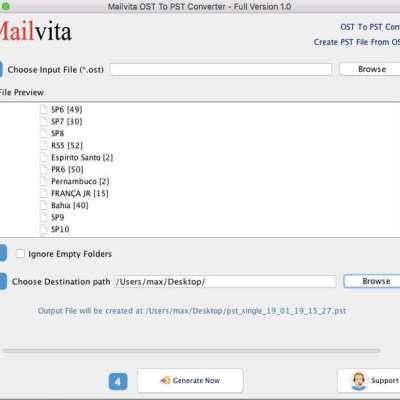Screen dimensions: 400x400
Task: Select the Espírito Santo [2] folder
Action: pos(82,157)
